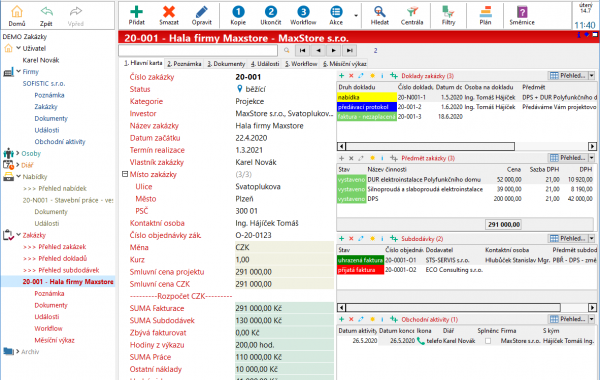Click the Přidat green plus icon
600x380 pixels.
137,11
